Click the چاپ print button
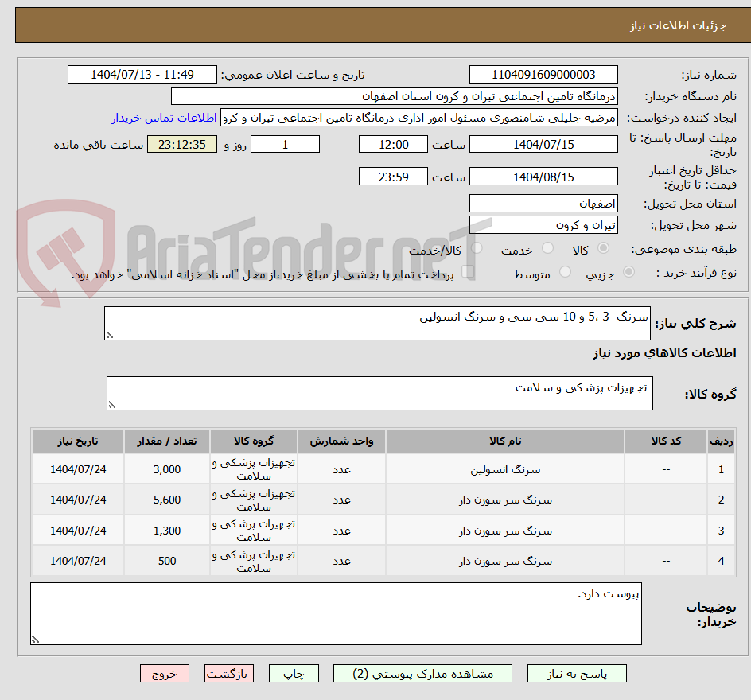 294,673
